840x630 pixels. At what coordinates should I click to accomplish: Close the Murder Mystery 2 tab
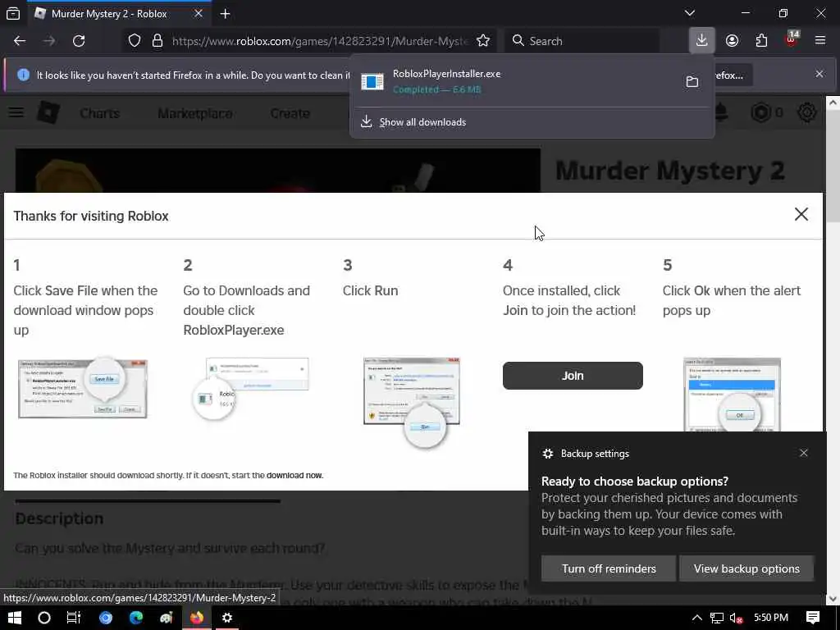(199, 13)
